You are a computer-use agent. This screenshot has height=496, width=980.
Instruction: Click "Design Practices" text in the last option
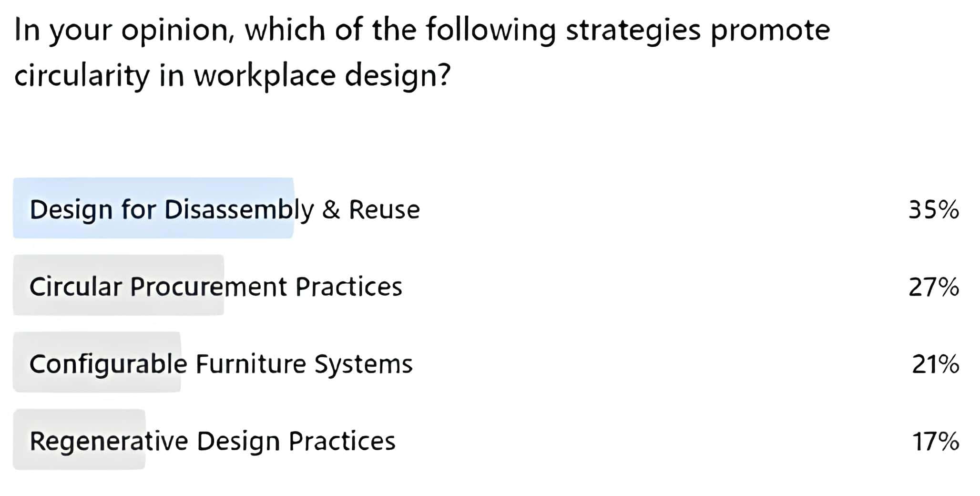point(296,441)
